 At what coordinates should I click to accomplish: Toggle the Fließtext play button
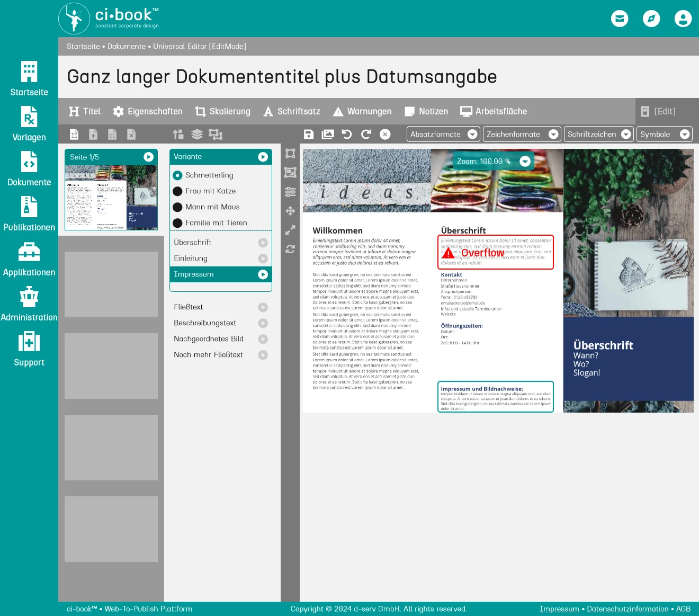pyautogui.click(x=263, y=307)
